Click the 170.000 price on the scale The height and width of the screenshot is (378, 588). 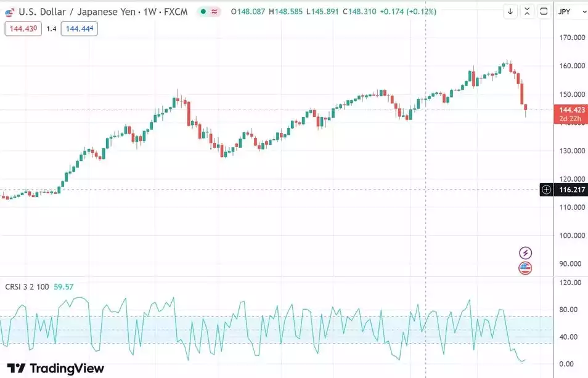[x=572, y=36]
